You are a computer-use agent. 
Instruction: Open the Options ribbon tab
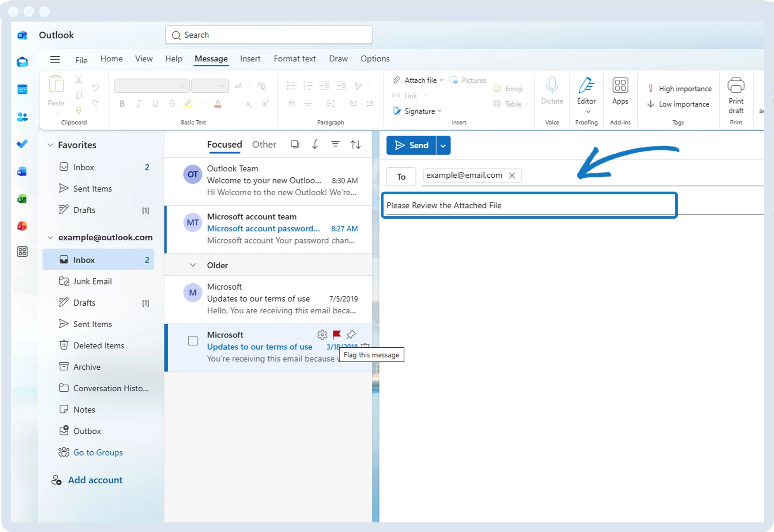(x=375, y=59)
